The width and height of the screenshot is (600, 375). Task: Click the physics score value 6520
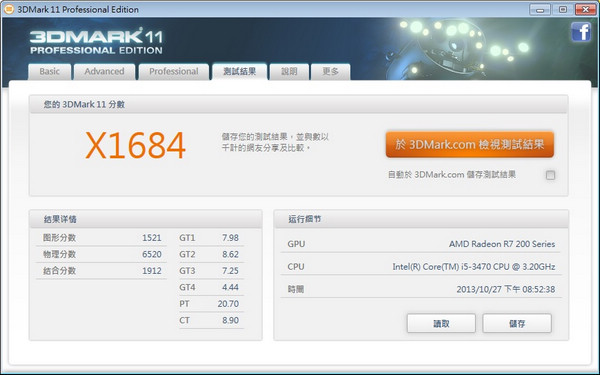click(x=152, y=254)
